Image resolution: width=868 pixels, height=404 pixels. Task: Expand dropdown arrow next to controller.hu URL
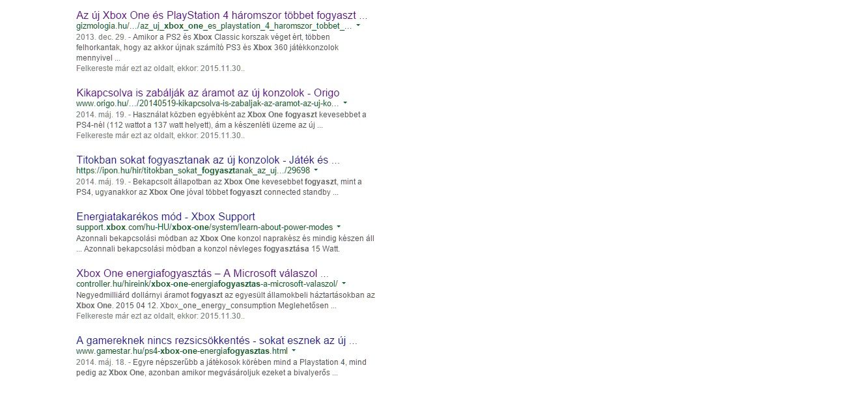(x=344, y=283)
